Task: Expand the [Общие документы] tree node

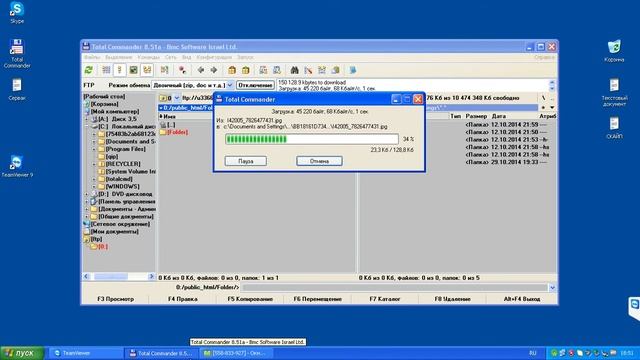Action: point(87,217)
